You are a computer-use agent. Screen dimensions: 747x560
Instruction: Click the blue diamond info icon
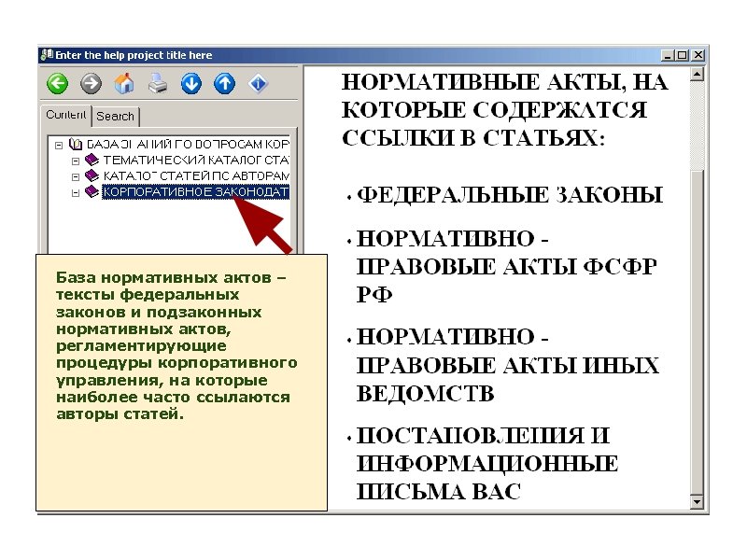[259, 84]
